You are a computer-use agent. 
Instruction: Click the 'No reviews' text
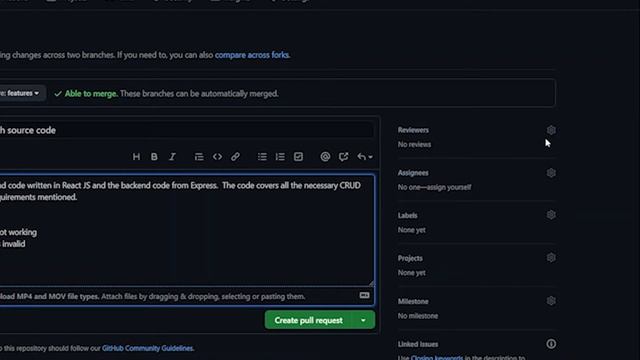click(414, 144)
